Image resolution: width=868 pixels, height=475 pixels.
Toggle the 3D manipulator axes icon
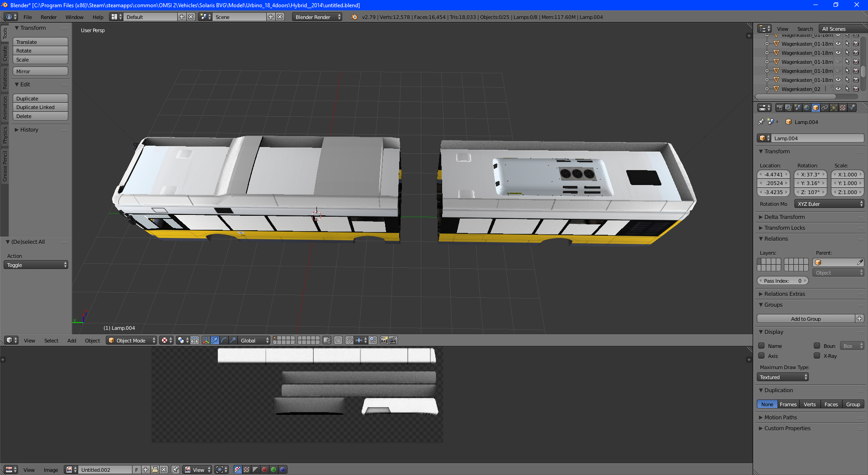206,340
